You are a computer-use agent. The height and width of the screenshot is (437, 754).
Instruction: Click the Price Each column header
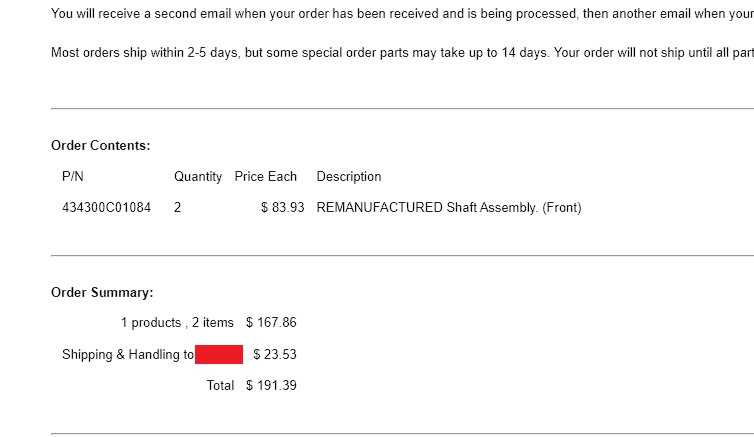pos(265,176)
